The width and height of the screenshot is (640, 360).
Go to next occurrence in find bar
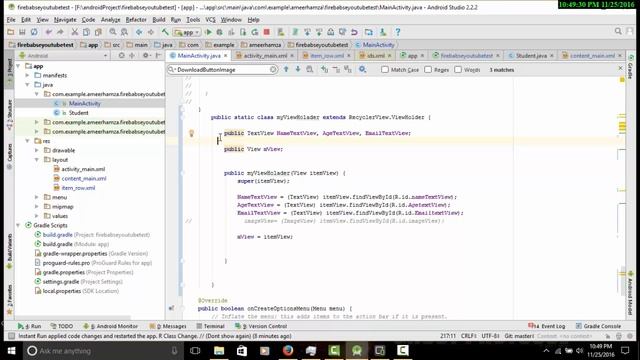point(298,69)
